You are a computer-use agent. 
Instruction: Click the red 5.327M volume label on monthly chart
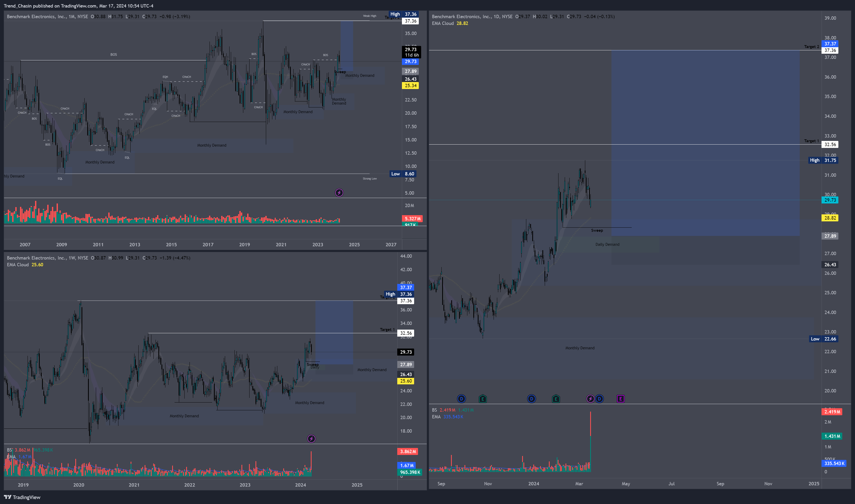[x=412, y=219]
